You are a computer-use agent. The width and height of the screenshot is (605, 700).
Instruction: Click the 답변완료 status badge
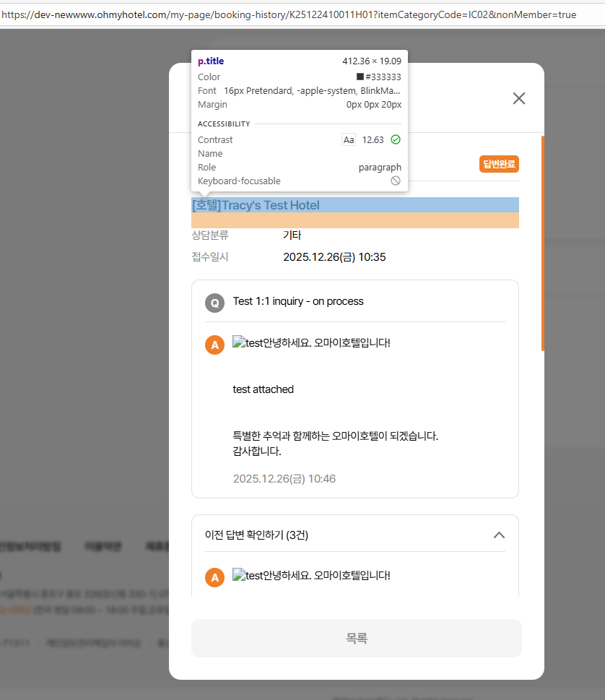[x=499, y=164]
